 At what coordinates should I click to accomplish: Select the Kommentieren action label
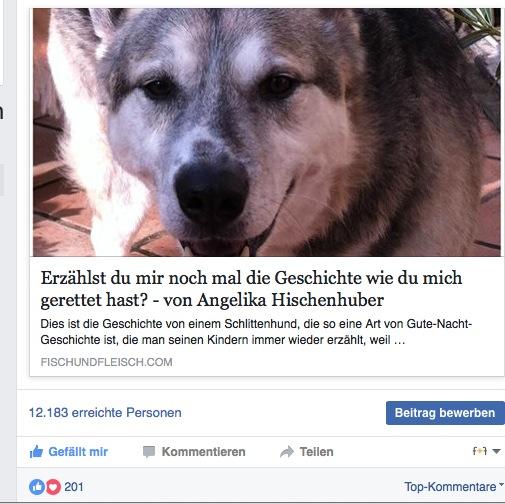tap(203, 452)
